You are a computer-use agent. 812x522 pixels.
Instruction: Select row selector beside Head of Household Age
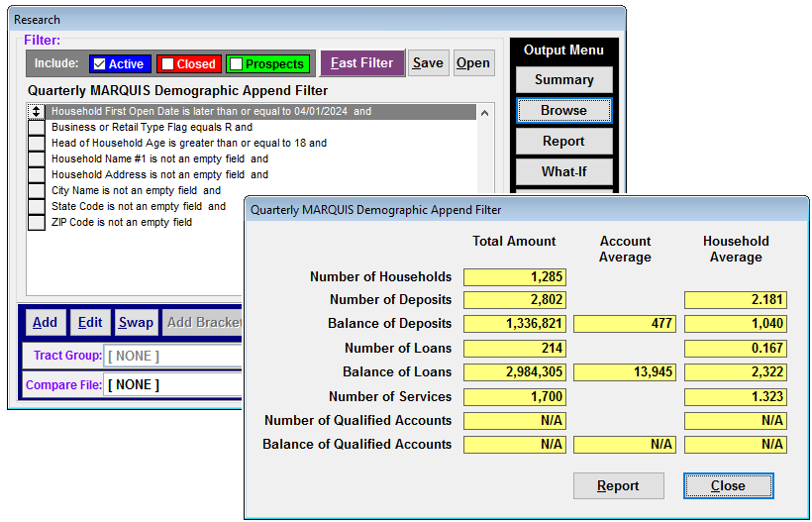(36, 143)
